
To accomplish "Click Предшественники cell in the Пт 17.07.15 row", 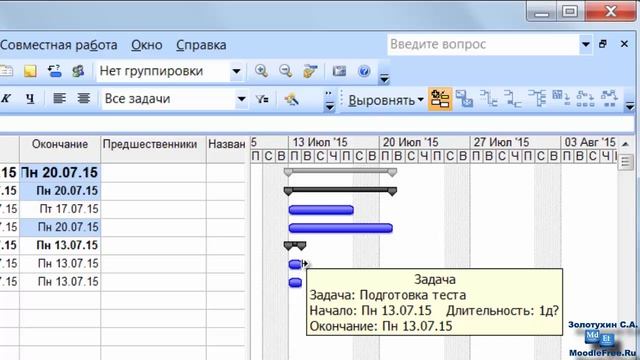I will 153,209.
